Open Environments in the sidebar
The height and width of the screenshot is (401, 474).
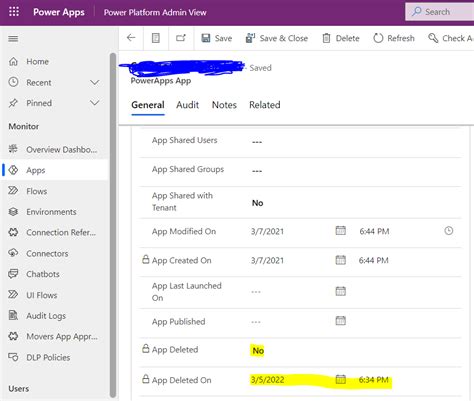51,212
